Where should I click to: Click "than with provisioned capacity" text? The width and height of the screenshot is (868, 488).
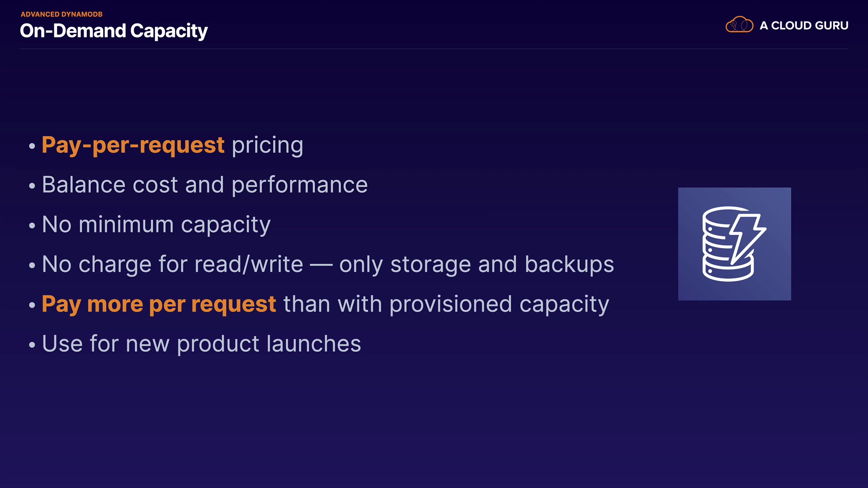point(446,304)
